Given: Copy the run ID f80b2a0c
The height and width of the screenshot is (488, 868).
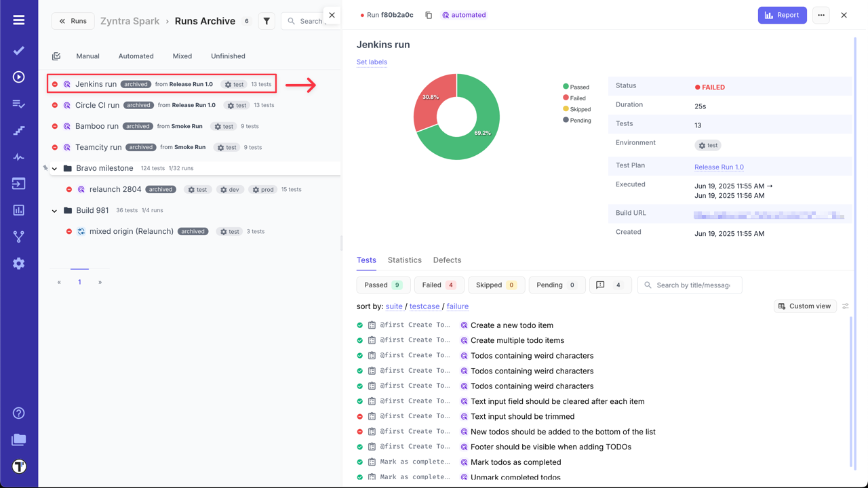Looking at the screenshot, I should pos(429,14).
